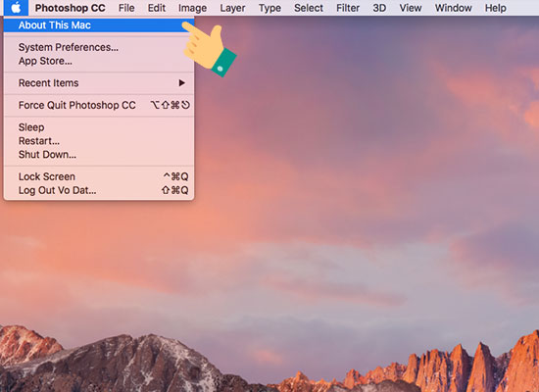This screenshot has height=392, width=539.
Task: Open the Edit menu
Action: [x=157, y=8]
